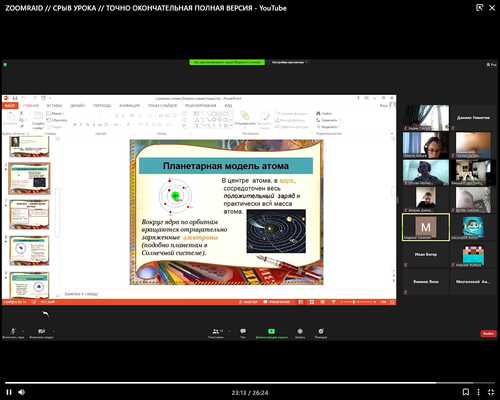Click the green encryption shield icon

click(5, 64)
